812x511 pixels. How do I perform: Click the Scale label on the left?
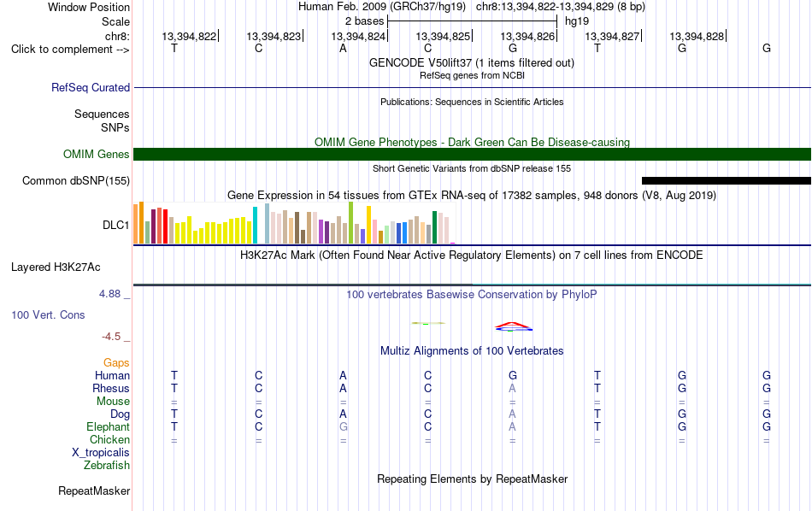point(115,21)
